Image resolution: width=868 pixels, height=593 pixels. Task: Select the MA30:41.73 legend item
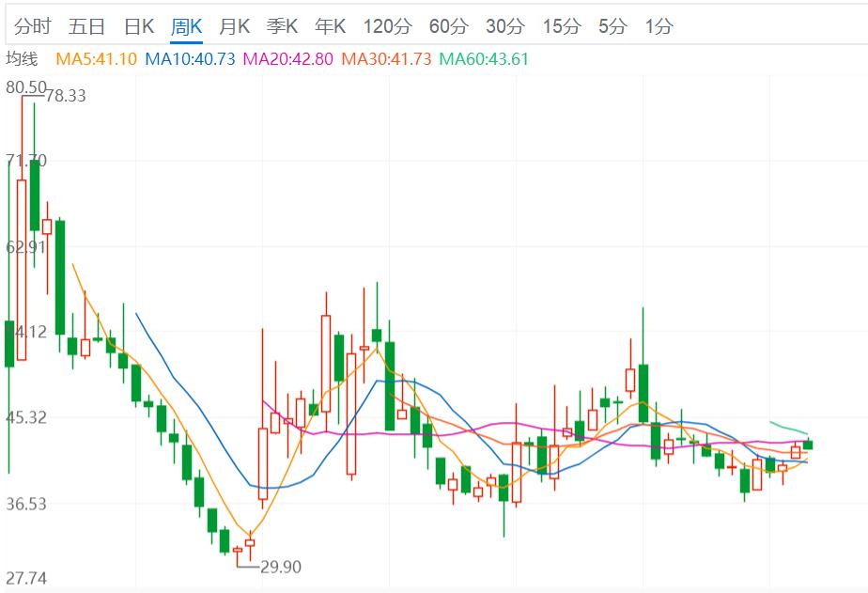(x=386, y=59)
